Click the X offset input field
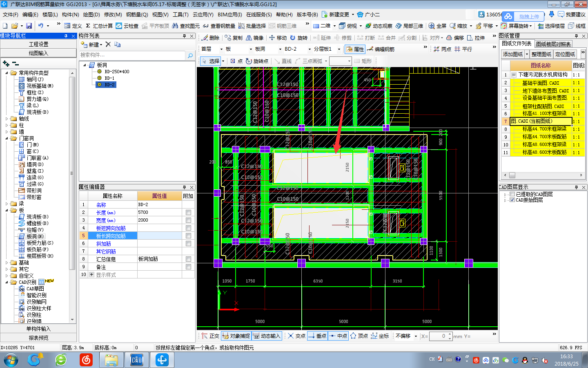The image size is (588, 368). click(439, 336)
